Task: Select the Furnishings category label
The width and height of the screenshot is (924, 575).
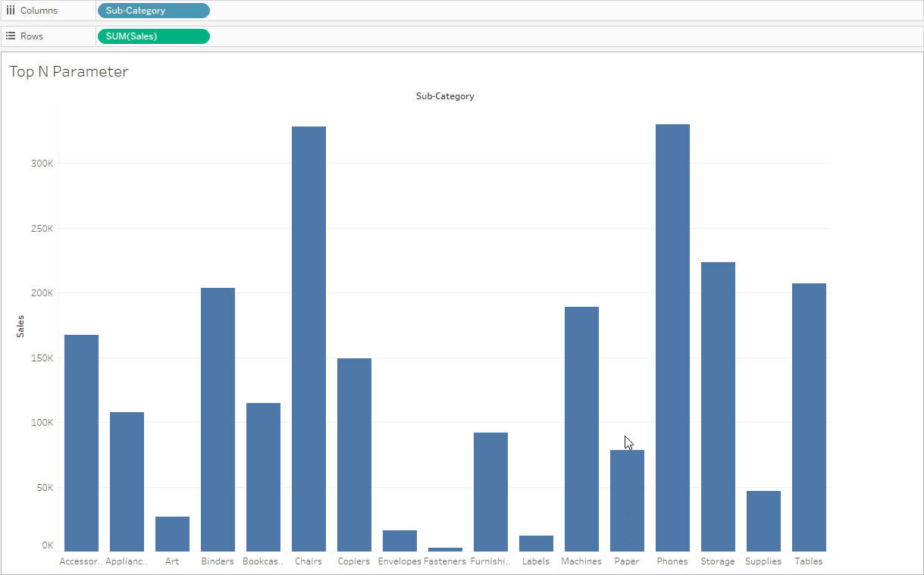Action: (490, 561)
